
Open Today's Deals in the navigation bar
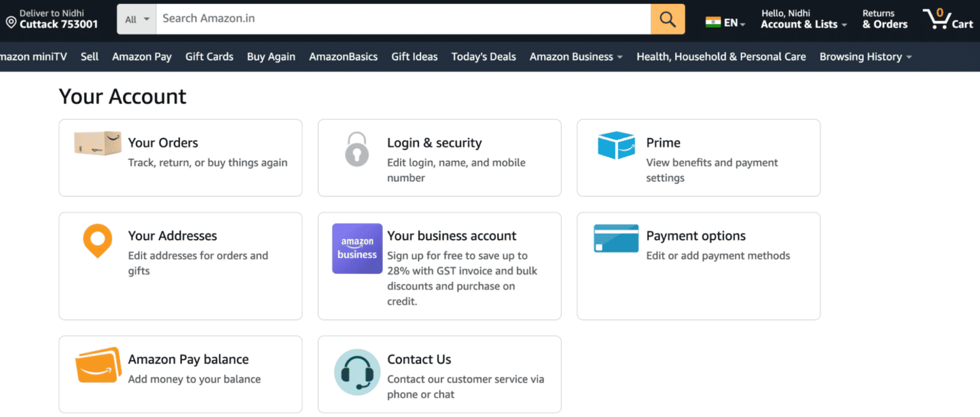pos(483,56)
